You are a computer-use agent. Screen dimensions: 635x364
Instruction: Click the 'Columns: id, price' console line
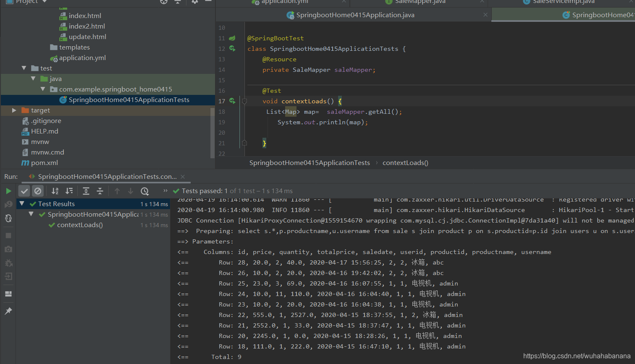364,252
